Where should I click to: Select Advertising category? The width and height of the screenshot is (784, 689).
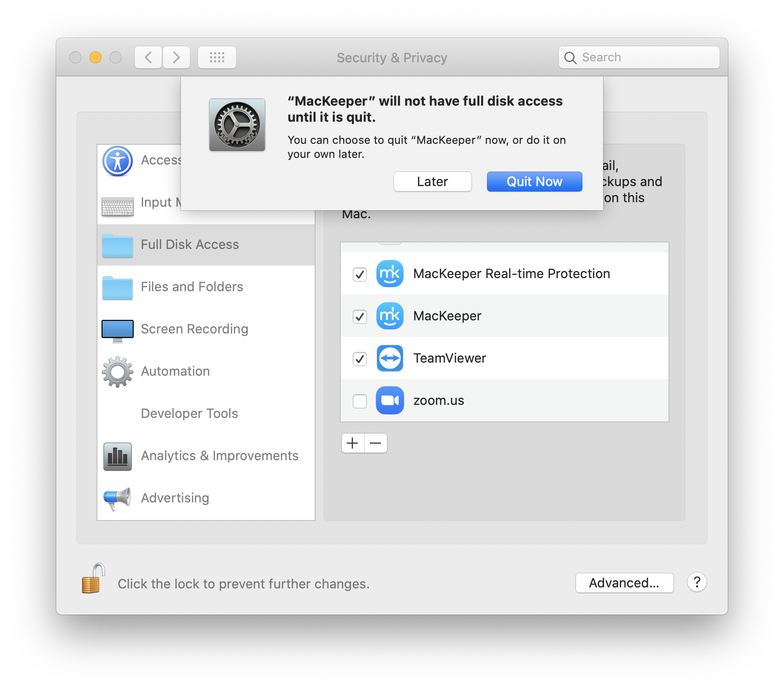206,498
